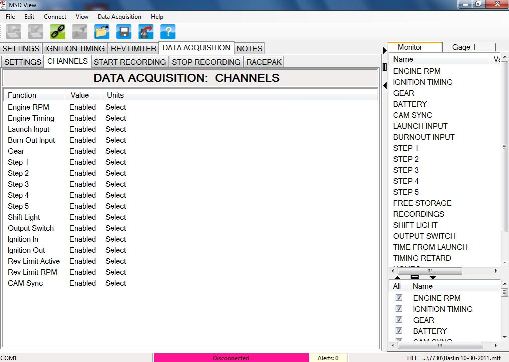Toggle the IGNITION TIMING checkbox in the lower list
509x362 pixels.
[x=399, y=308]
